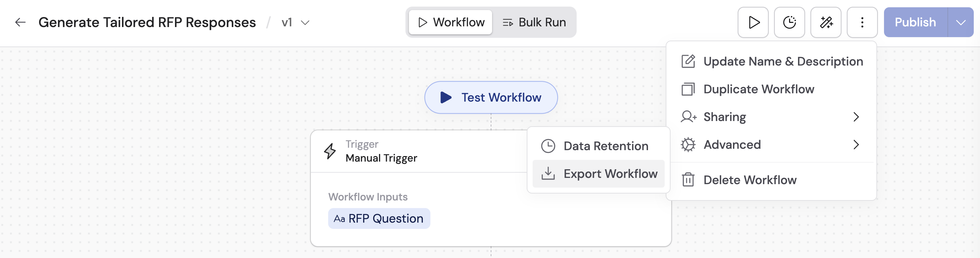Image resolution: width=980 pixels, height=258 pixels.
Task: Publish the workflow
Action: coord(915,22)
